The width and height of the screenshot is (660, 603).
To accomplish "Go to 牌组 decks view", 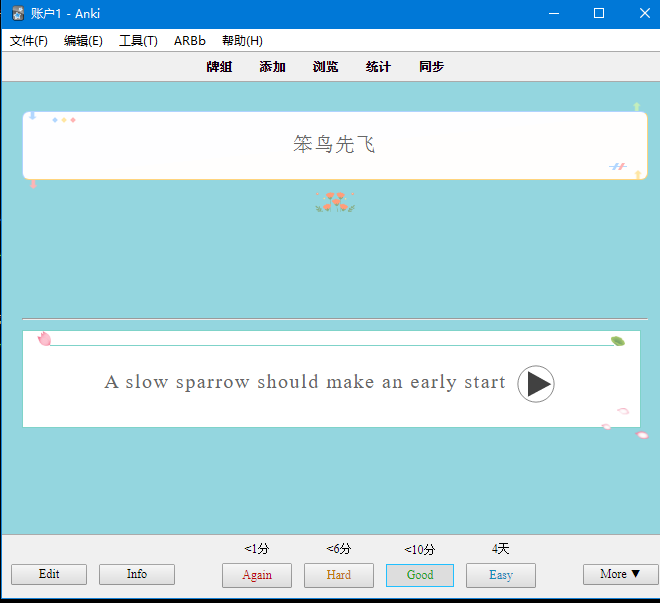I will pyautogui.click(x=219, y=66).
